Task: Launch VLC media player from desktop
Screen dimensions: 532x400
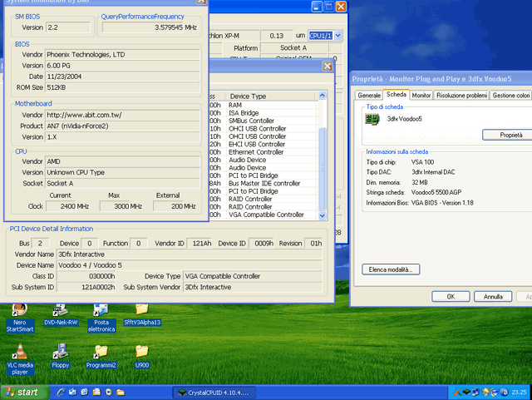Action: pos(20,359)
